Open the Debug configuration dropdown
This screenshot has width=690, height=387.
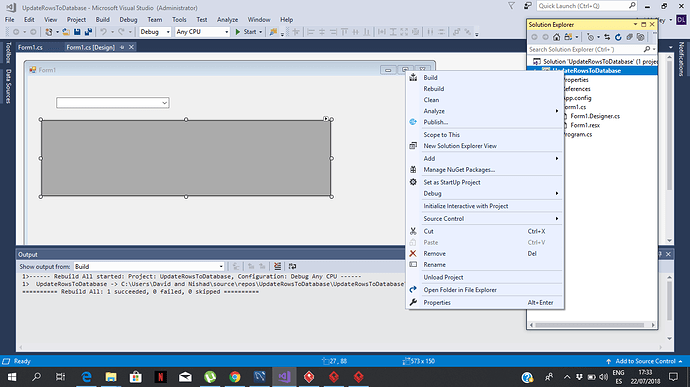tap(155, 32)
